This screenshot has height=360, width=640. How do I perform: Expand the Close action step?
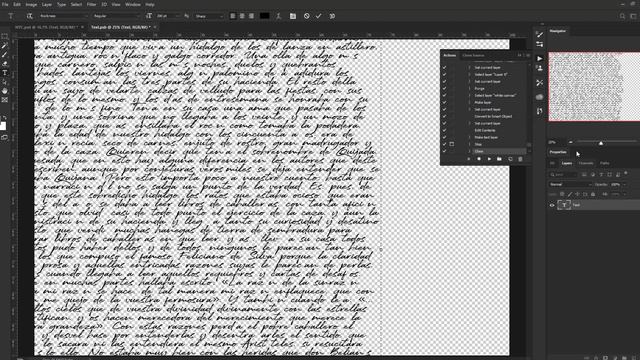pyautogui.click(x=469, y=151)
